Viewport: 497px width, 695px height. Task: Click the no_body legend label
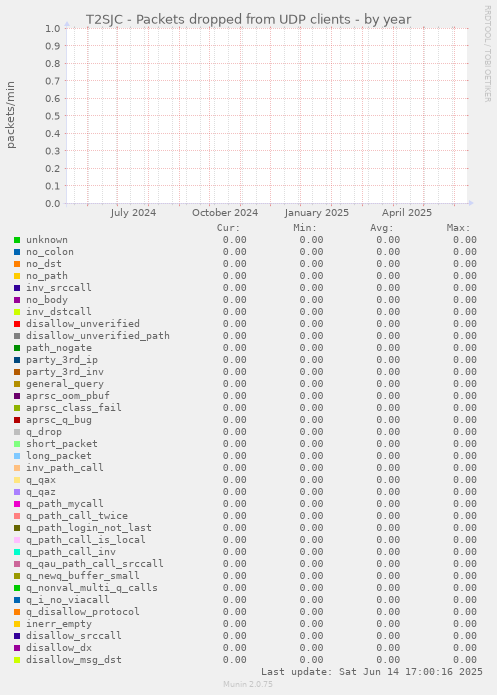click(x=47, y=300)
